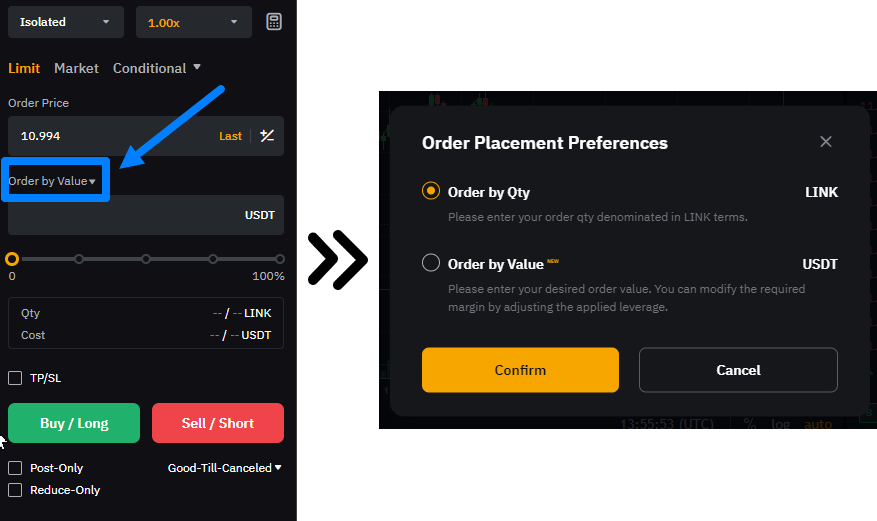Enable the Reduce-Only checkbox
This screenshot has height=521, width=877.
pos(15,490)
